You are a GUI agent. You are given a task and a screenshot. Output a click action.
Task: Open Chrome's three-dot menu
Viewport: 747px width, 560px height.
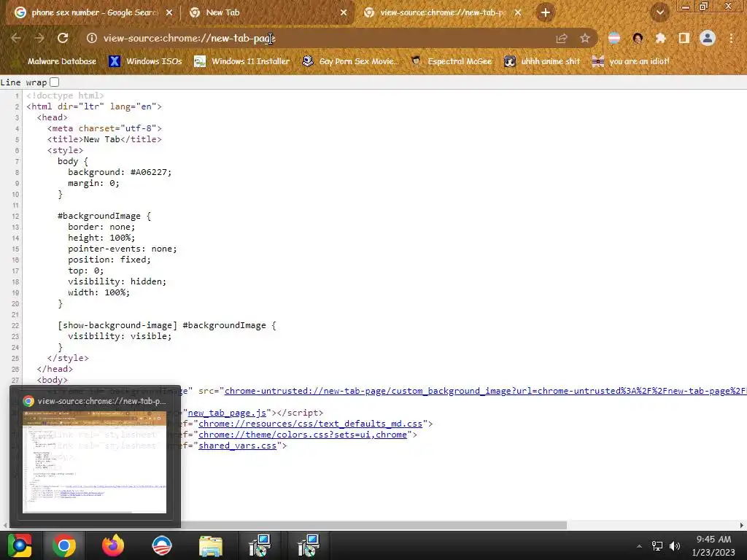pyautogui.click(x=731, y=38)
